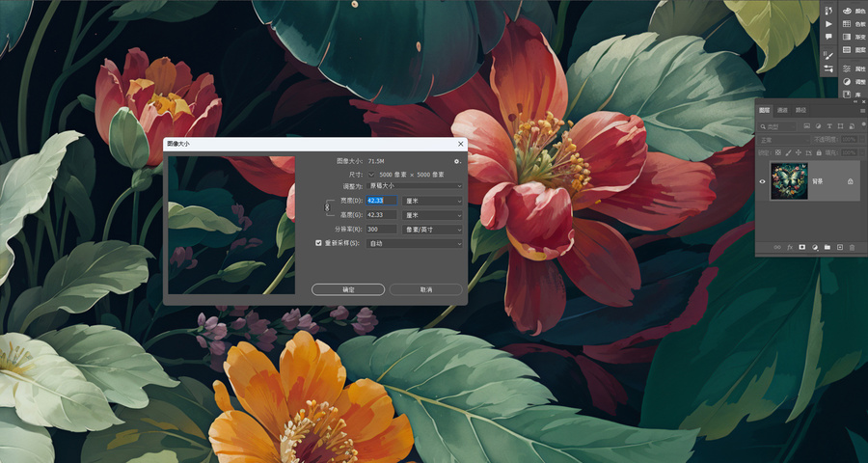
Task: Open the Brushes presets panel icon
Action: [x=828, y=68]
